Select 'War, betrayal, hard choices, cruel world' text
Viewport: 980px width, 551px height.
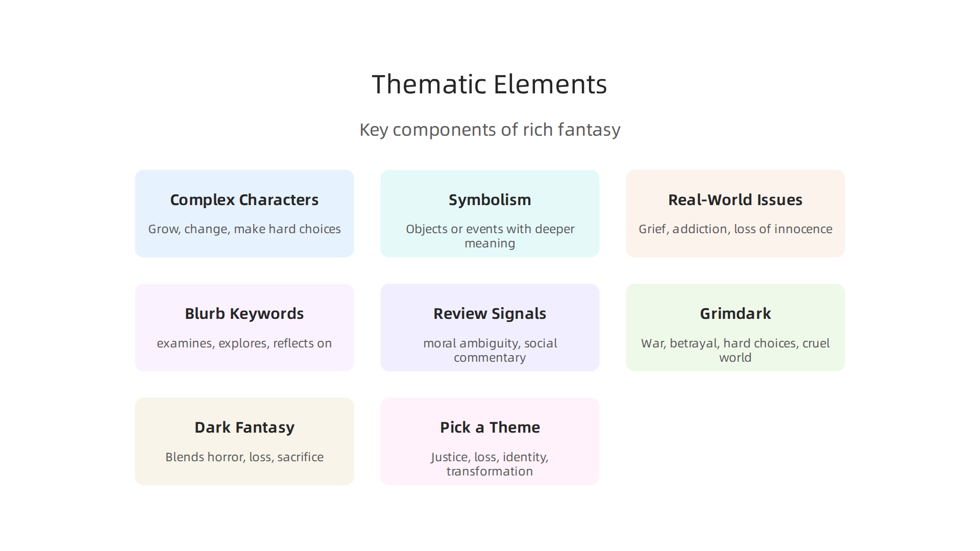tap(735, 350)
